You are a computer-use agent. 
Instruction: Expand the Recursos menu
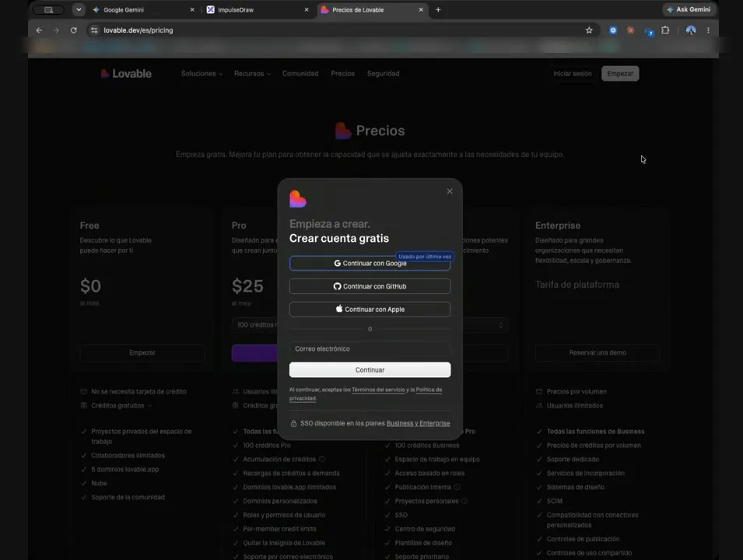[252, 73]
